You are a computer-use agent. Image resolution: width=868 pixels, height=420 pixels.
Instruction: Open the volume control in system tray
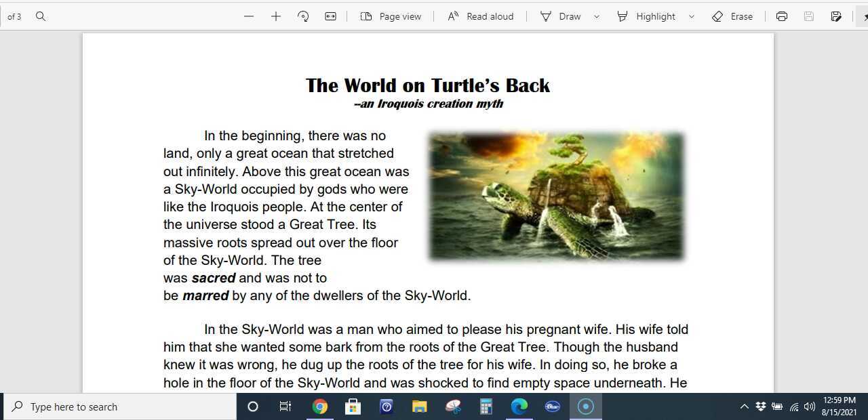click(809, 406)
